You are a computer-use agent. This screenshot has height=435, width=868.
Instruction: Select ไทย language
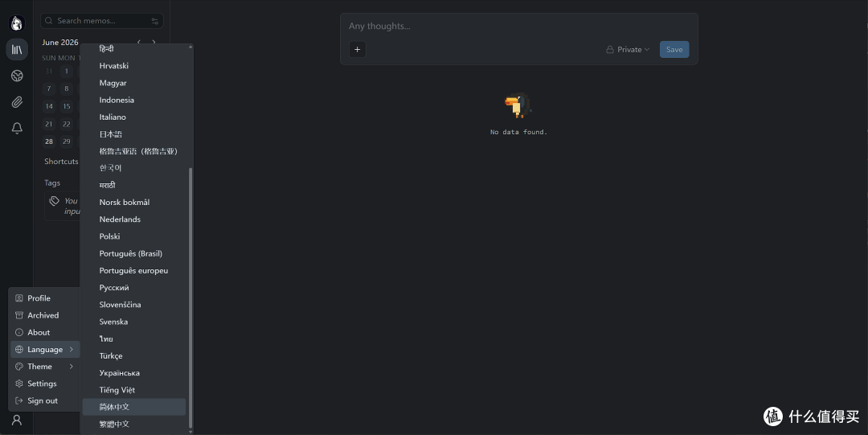134,339
